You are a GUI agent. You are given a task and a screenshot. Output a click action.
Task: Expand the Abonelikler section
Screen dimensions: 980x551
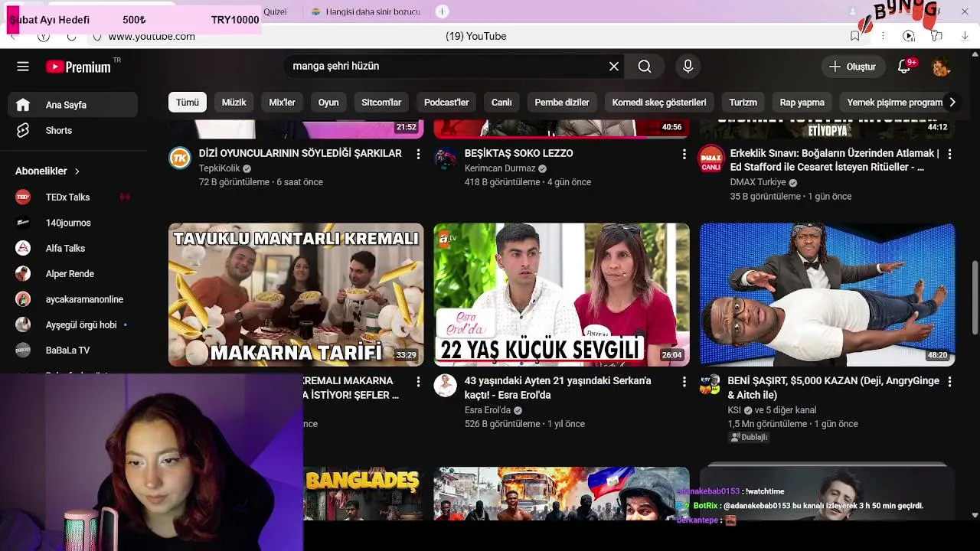(47, 171)
